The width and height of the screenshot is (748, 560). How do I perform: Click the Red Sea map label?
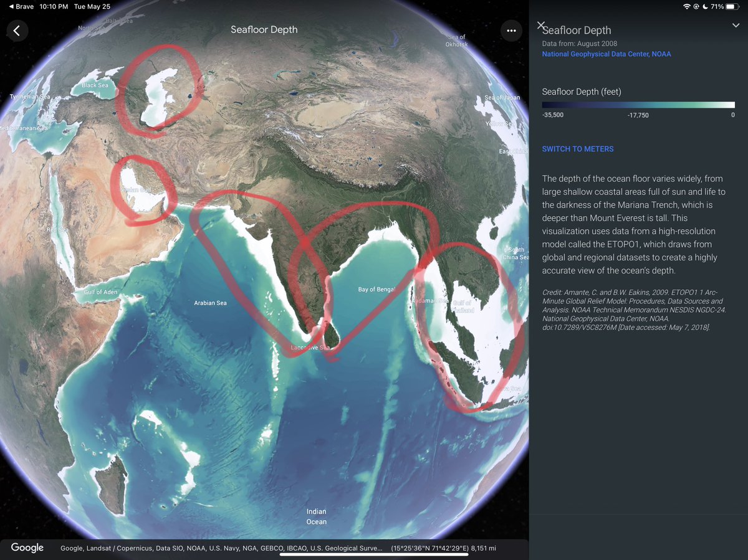(58, 230)
